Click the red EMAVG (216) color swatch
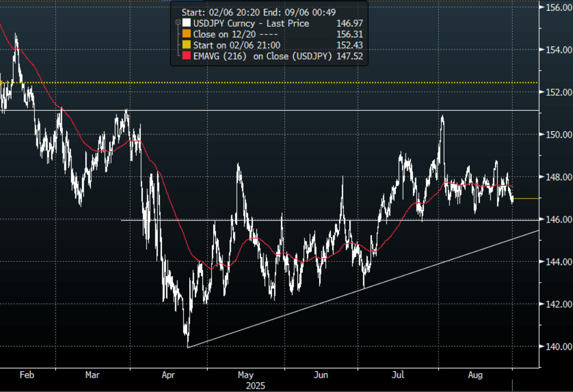 coord(188,56)
